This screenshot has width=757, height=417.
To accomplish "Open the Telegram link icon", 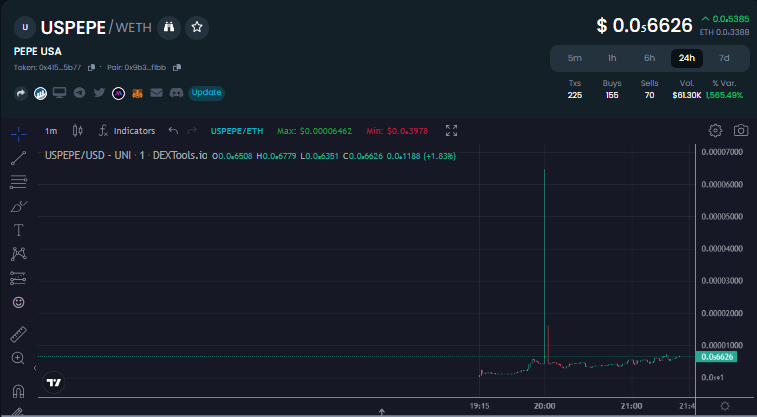I will pyautogui.click(x=79, y=92).
